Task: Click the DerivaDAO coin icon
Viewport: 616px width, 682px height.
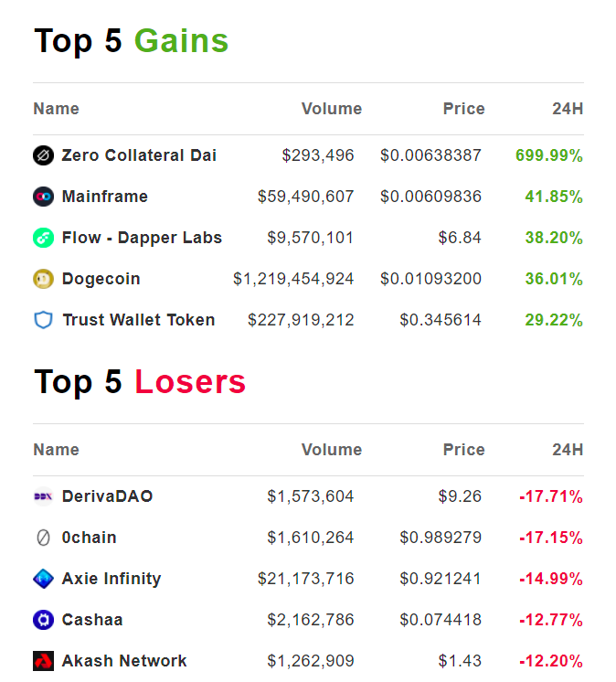Action: pyautogui.click(x=43, y=496)
